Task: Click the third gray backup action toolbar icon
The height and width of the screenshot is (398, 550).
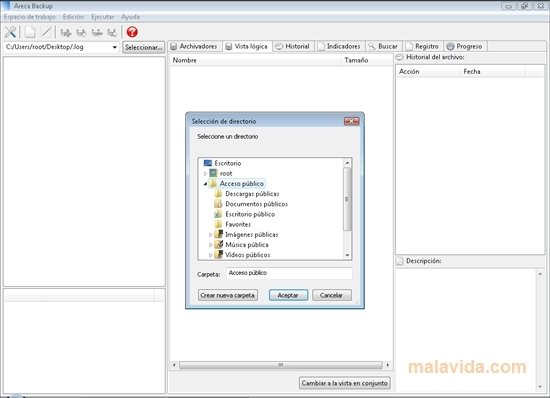Action: tap(97, 33)
